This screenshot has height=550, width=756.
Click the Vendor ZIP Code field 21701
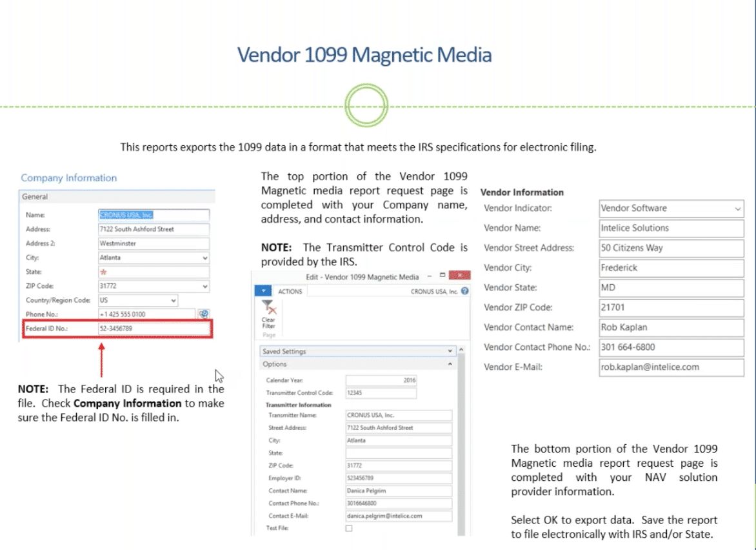[x=671, y=307]
